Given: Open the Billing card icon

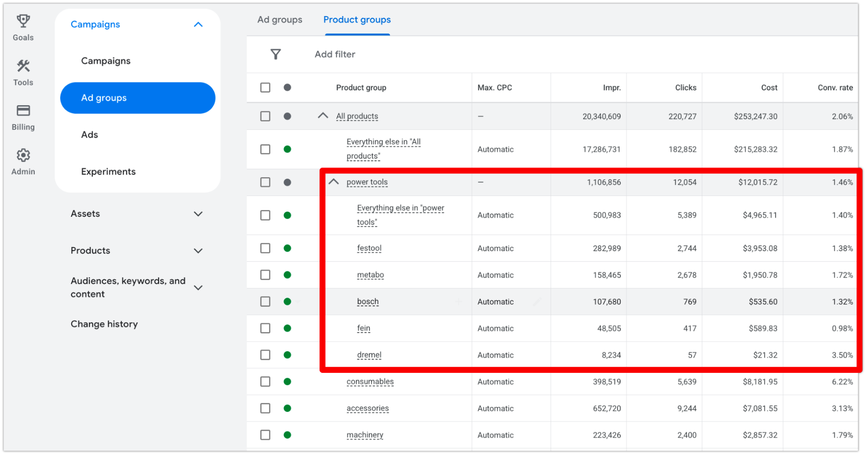Looking at the screenshot, I should (23, 111).
